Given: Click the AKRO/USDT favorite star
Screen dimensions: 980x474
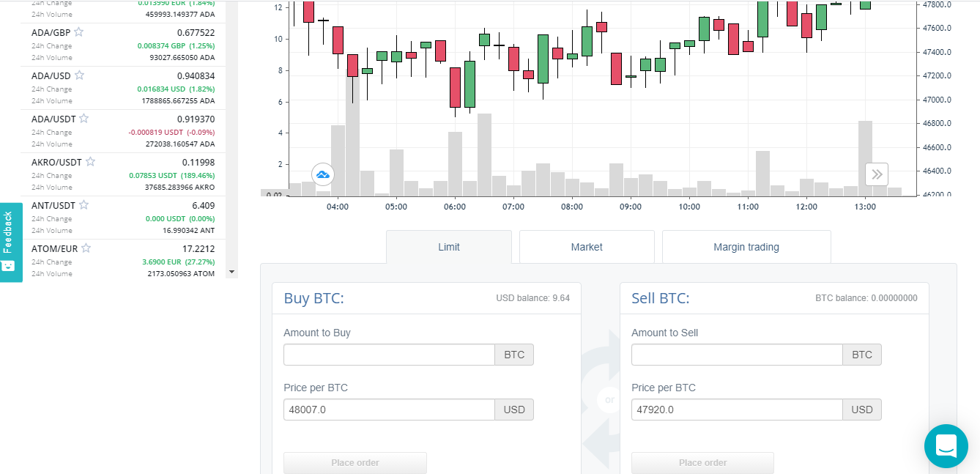Looking at the screenshot, I should (x=90, y=162).
